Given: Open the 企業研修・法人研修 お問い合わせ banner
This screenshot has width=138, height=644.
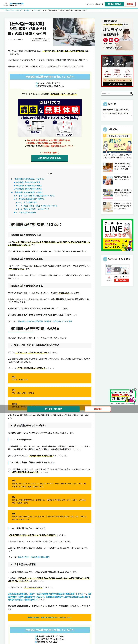Looking at the screenshot, I should click(117, 71).
